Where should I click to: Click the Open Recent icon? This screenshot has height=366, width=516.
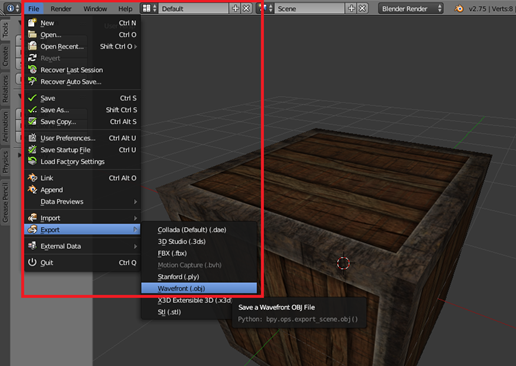tap(32, 46)
